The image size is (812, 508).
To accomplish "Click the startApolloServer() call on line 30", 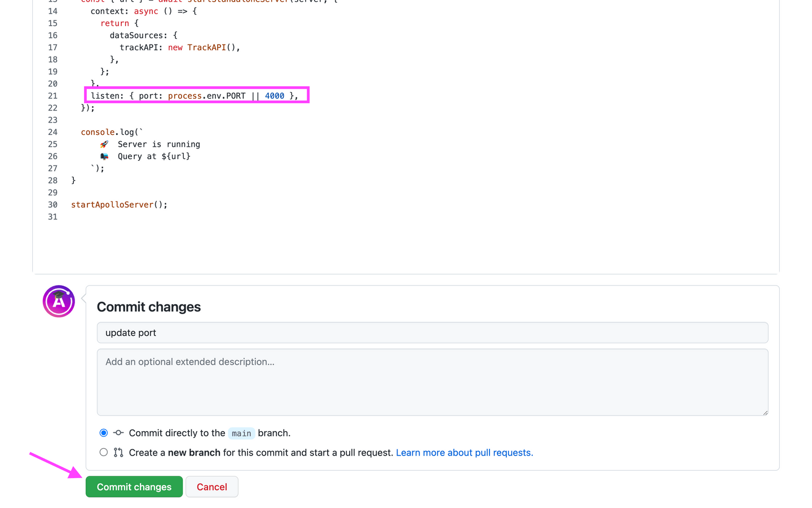I will point(119,205).
